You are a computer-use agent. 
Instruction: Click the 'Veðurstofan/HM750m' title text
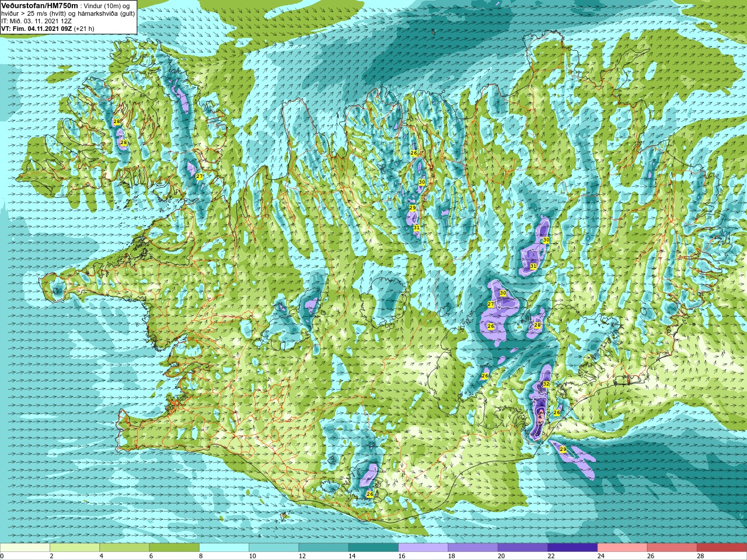click(39, 5)
